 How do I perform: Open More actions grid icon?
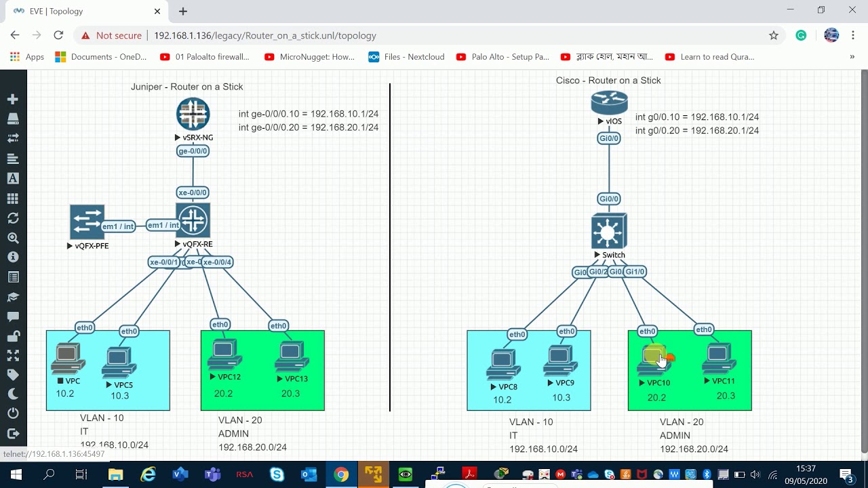coord(12,199)
